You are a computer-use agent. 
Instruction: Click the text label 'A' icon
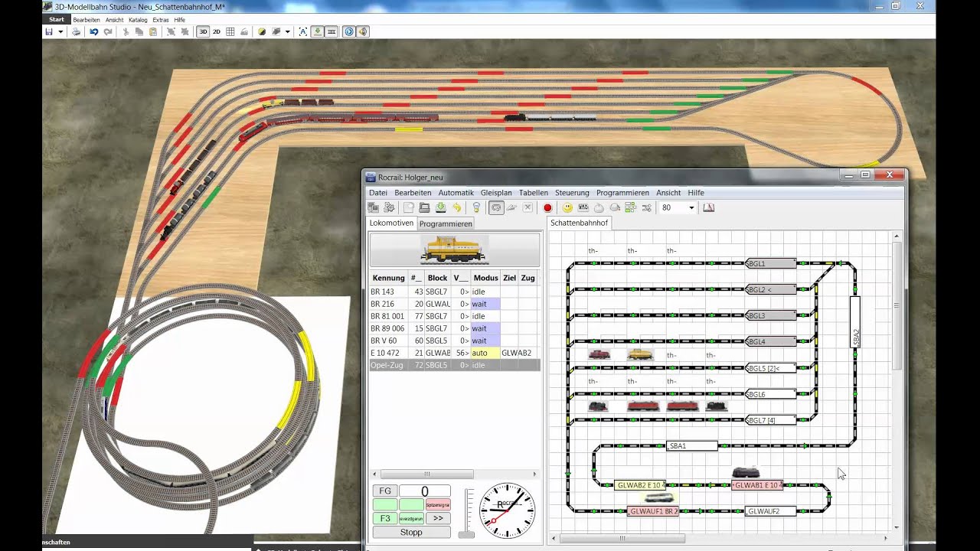(303, 32)
